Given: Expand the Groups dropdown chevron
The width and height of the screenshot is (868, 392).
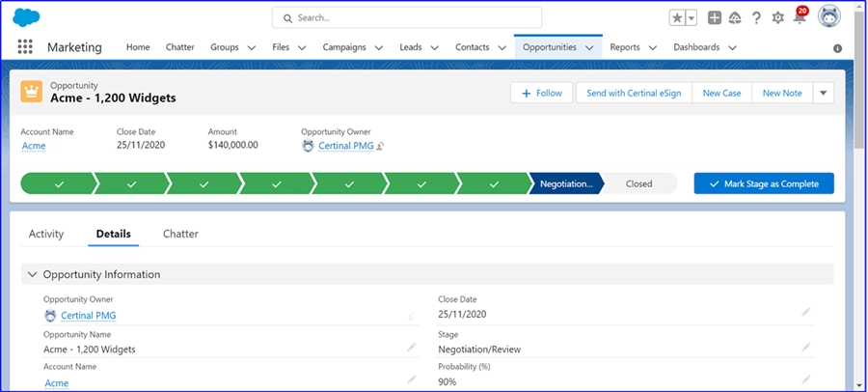Looking at the screenshot, I should coord(252,47).
